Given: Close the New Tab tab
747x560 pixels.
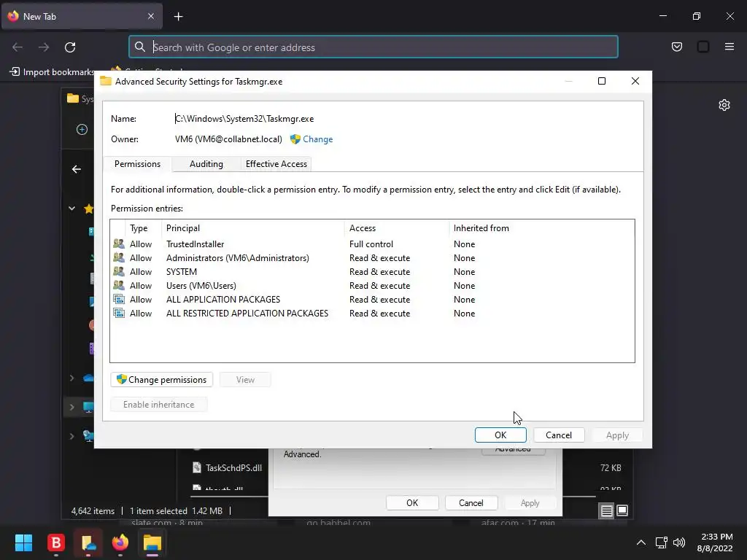Looking at the screenshot, I should click(x=150, y=16).
